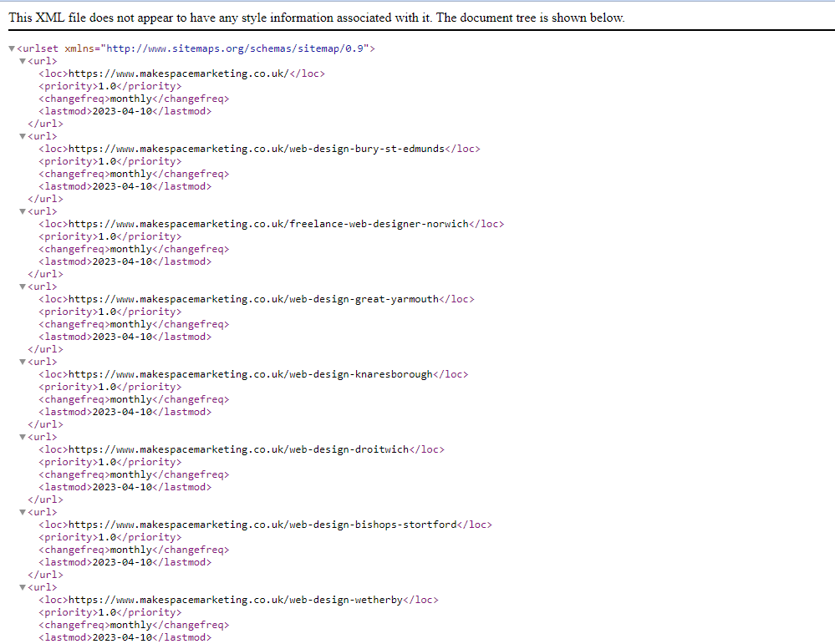Screen dimensions: 835x644
Task: Click lastmod 2023-04-10 under bishops-stortford url
Action: point(125,562)
